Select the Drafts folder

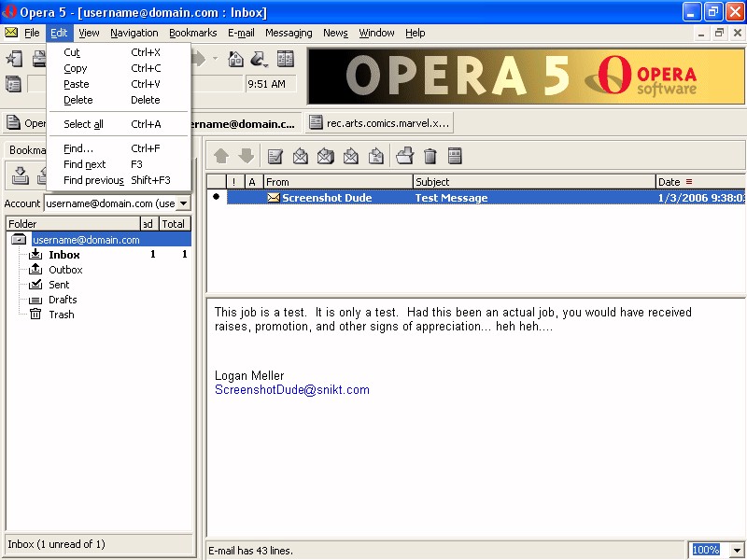(63, 300)
